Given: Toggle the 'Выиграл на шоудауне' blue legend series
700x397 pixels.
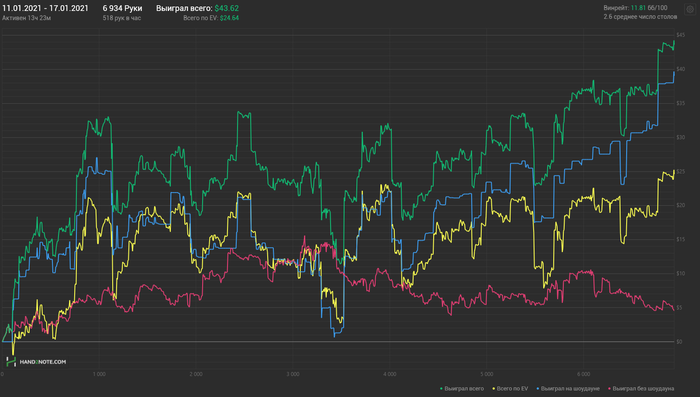Looking at the screenshot, I should (x=567, y=389).
